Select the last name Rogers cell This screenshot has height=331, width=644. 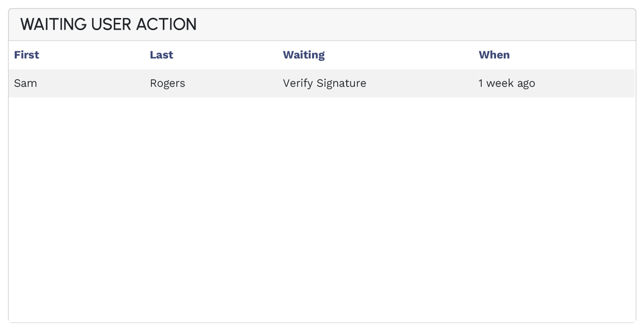[x=167, y=83]
